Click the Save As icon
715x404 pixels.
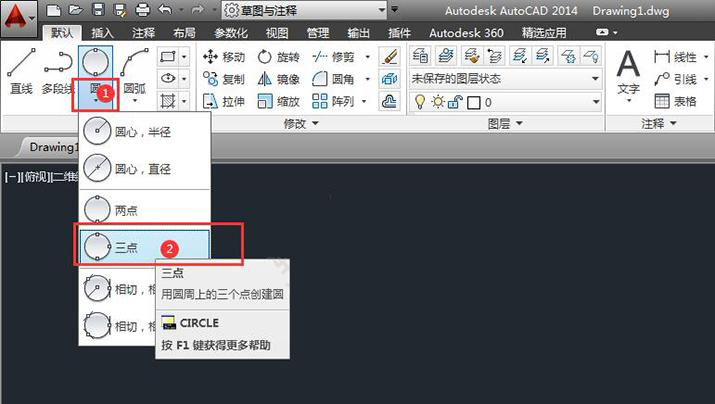point(120,10)
